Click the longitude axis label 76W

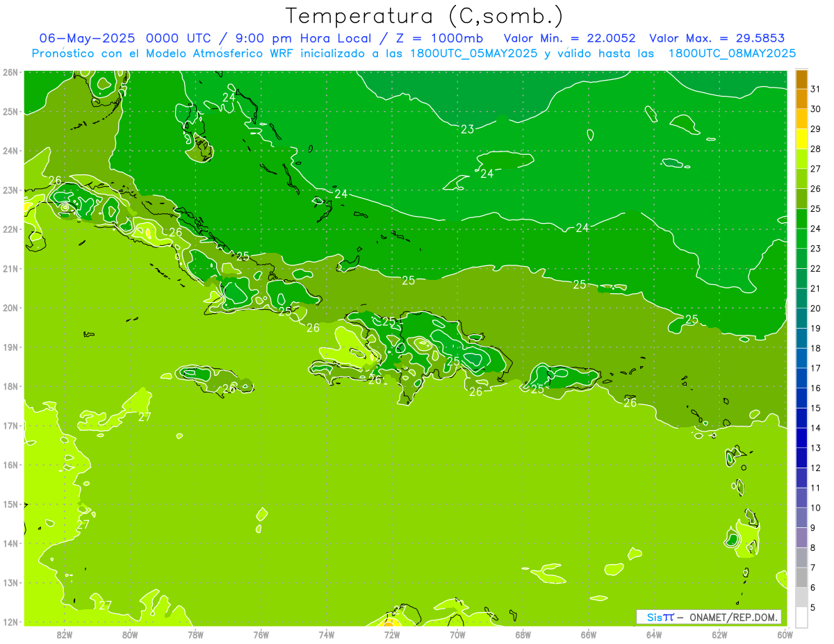click(261, 634)
